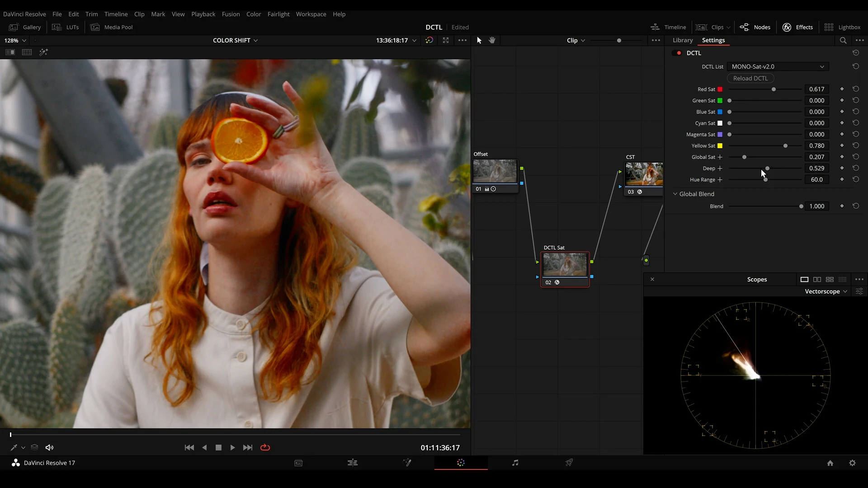
Task: Click the magic wand highlight icon
Action: click(x=43, y=52)
